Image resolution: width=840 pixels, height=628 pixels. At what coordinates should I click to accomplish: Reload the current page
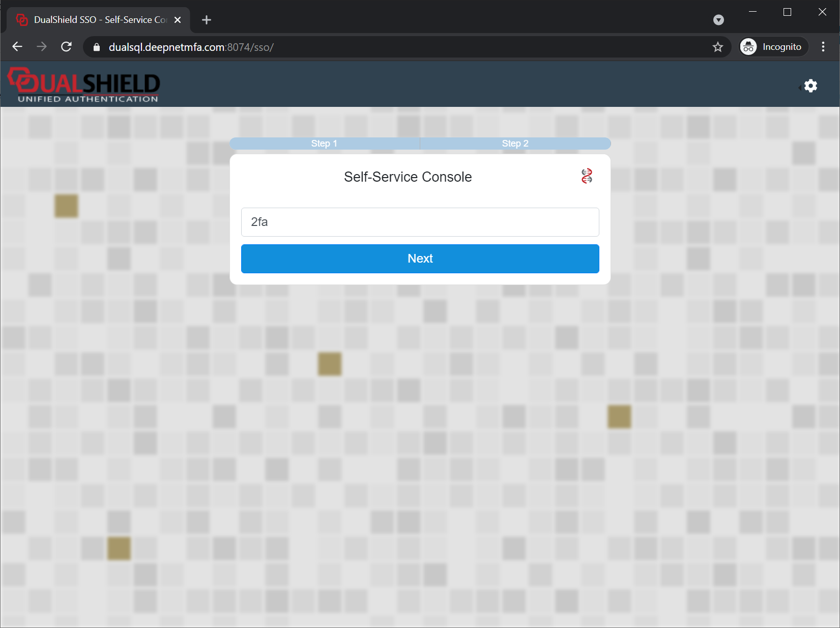click(x=66, y=47)
